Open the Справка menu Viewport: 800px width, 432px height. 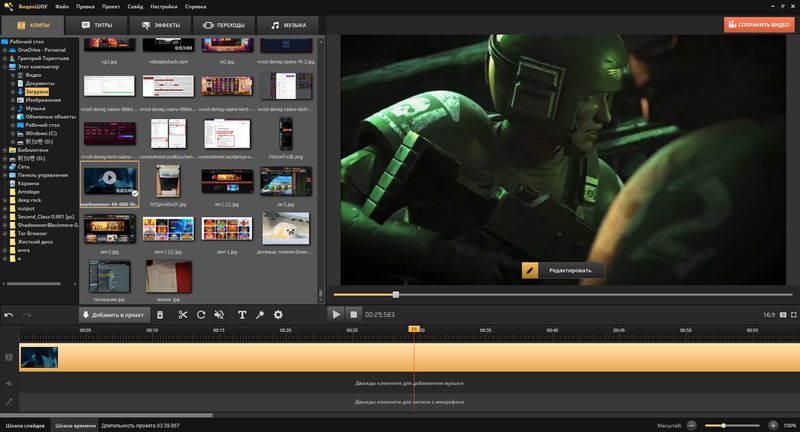(195, 7)
